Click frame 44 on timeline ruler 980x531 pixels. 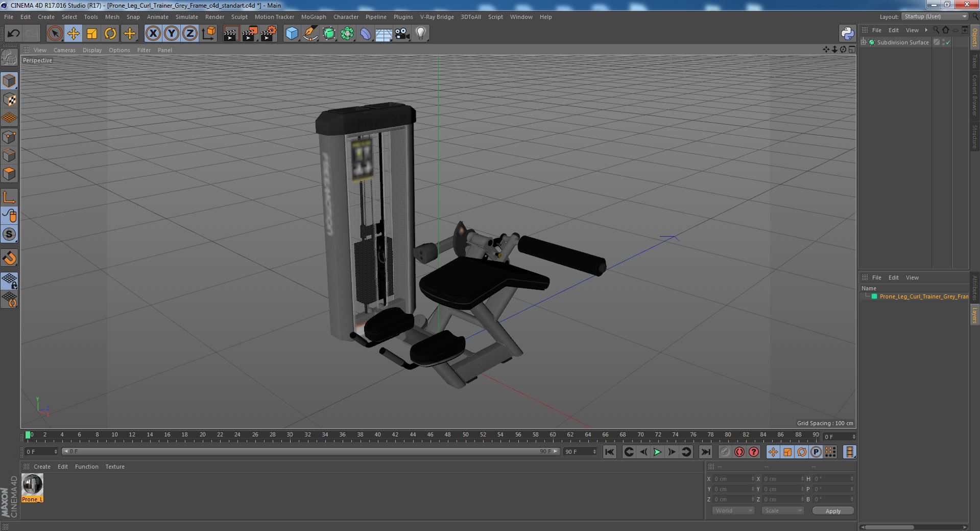point(413,435)
